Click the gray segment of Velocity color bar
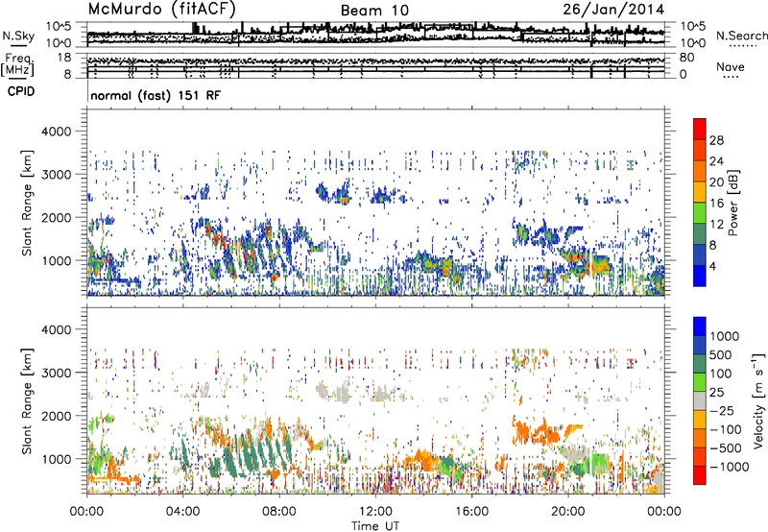This screenshot has width=768, height=532. coord(700,400)
